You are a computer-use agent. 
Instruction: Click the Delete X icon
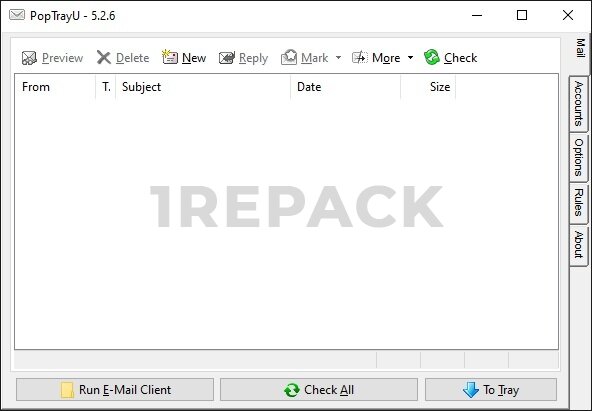[103, 58]
